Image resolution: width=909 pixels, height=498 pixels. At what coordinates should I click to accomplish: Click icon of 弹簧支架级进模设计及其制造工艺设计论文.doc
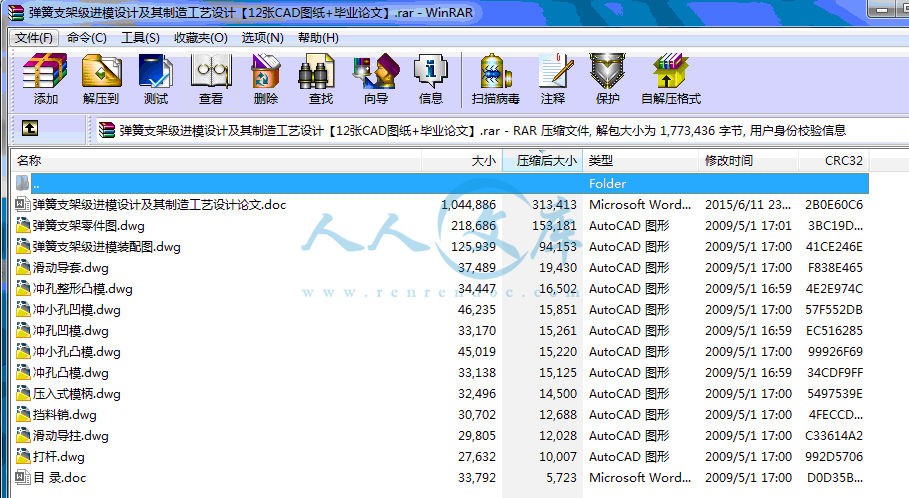point(23,204)
